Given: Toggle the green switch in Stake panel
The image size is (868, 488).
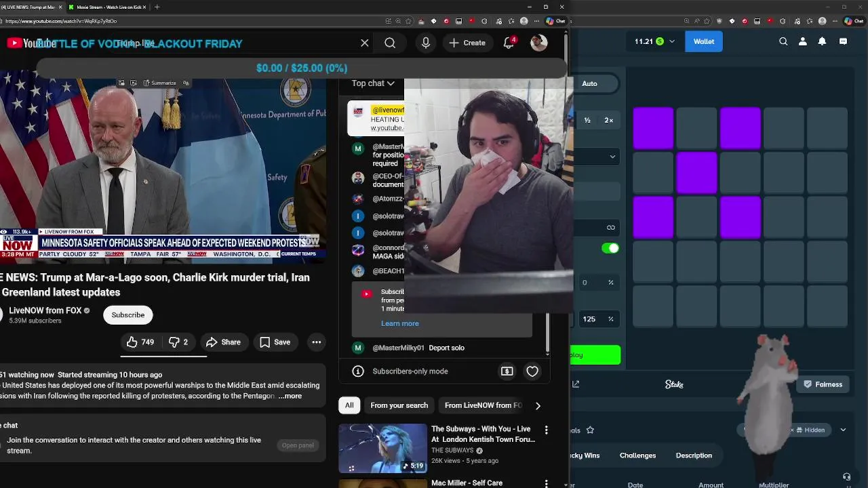Looking at the screenshot, I should click(610, 248).
